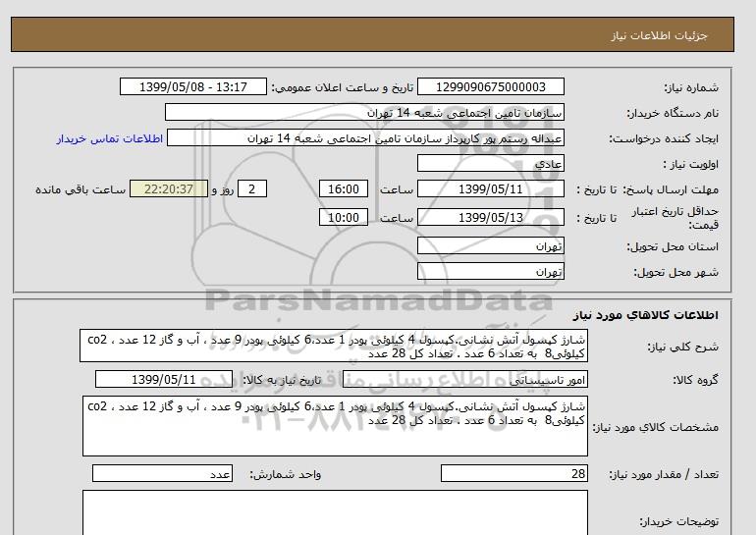The image size is (756, 535).
Task: Click the label تعداد / مقدار مورد نیاز
Action: (664, 474)
